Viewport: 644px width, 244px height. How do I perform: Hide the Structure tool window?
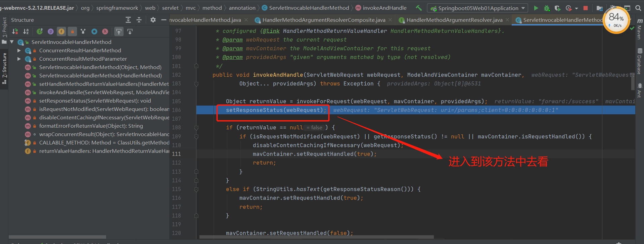(164, 20)
